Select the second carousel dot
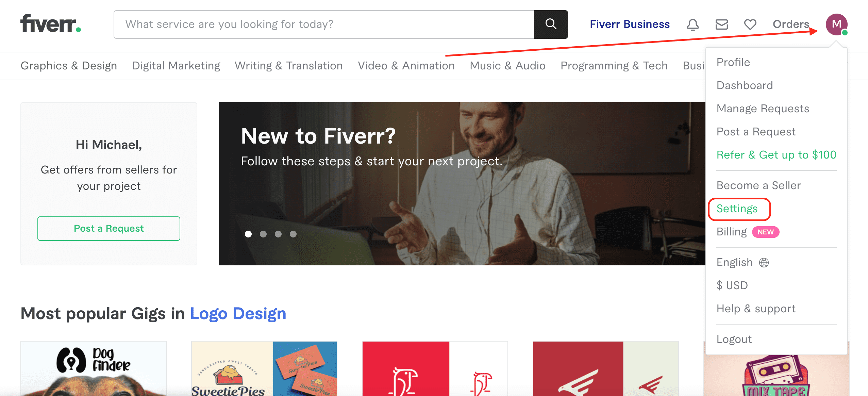Screen dimensions: 868x396 (263, 234)
